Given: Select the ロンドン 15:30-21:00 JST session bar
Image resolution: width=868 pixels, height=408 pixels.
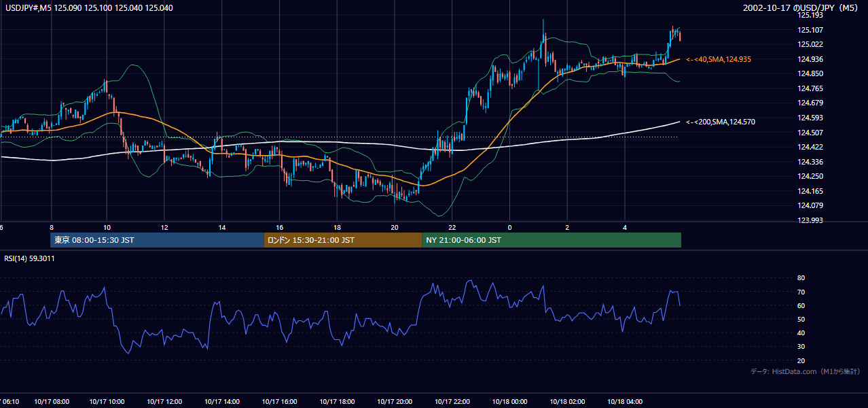Looking at the screenshot, I should 343,240.
